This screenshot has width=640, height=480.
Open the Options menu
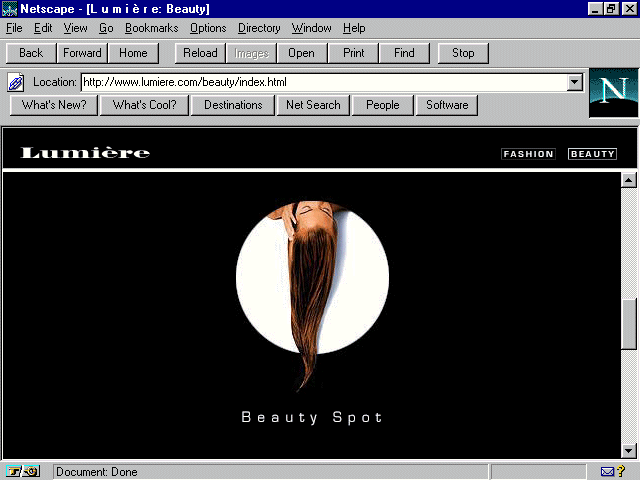click(x=208, y=28)
